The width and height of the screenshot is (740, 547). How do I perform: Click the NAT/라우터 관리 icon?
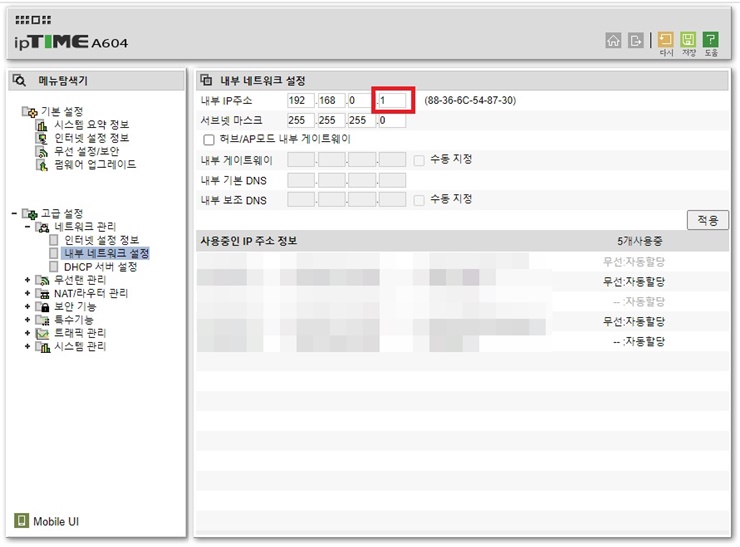42,294
